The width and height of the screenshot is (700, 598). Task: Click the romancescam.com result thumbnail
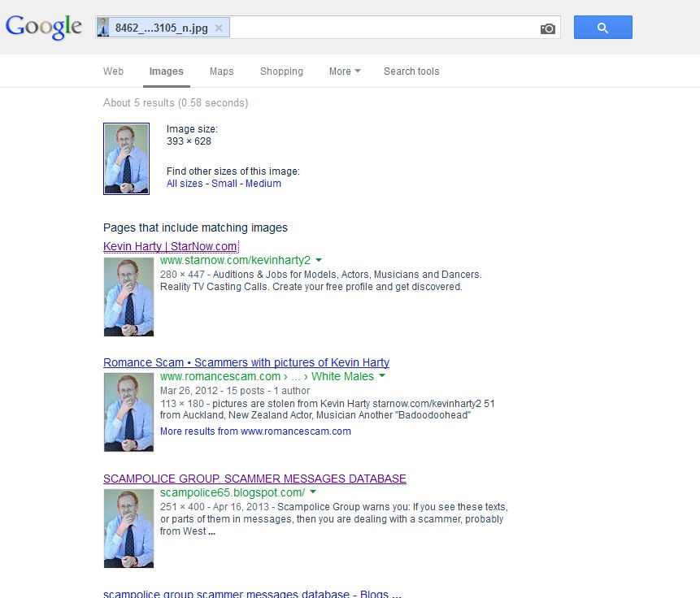[x=128, y=413]
